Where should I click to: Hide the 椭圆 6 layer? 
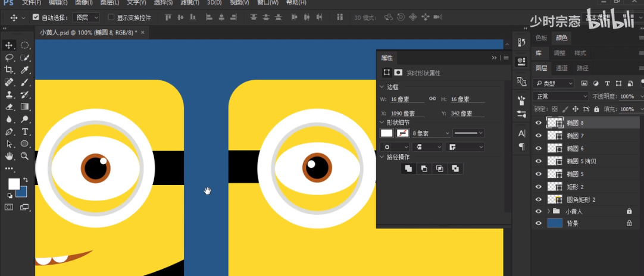(x=539, y=148)
